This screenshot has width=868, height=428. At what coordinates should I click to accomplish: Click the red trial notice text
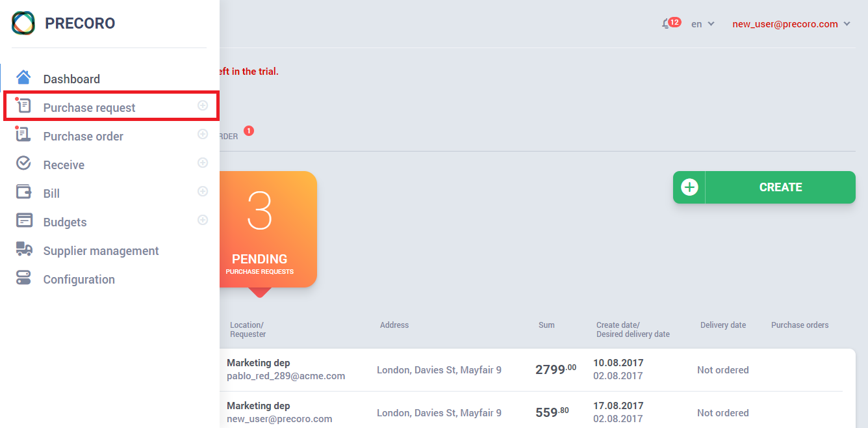(249, 72)
